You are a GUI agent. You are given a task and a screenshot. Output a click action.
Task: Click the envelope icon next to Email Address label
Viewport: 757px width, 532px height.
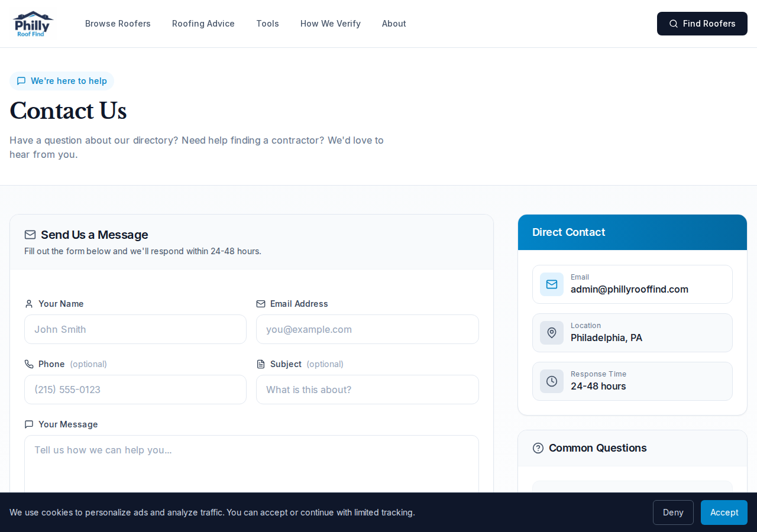point(261,304)
